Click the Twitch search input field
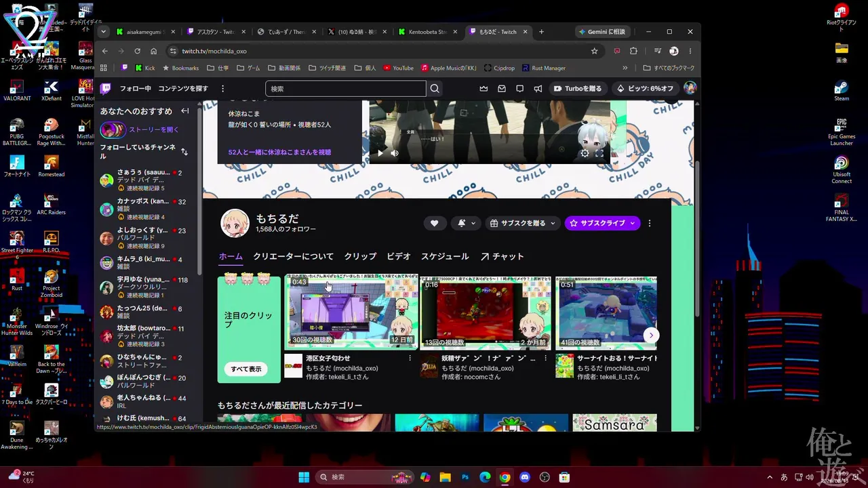The width and height of the screenshot is (868, 488). coord(346,89)
